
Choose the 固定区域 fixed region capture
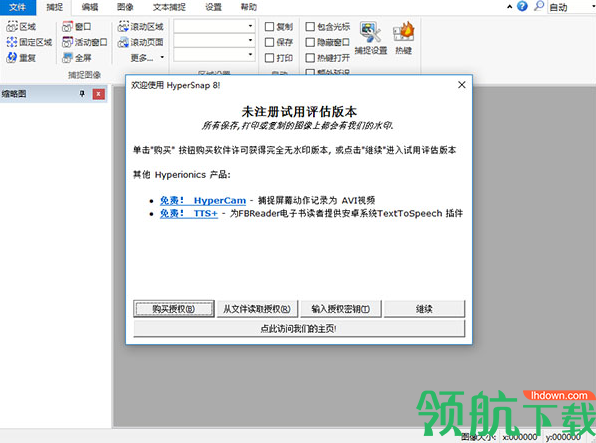(29, 42)
